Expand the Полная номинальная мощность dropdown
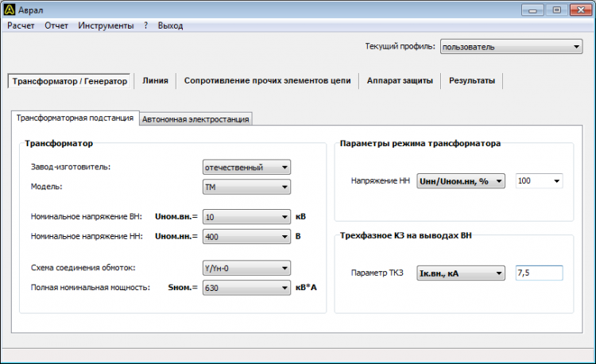The height and width of the screenshot is (364, 596). click(247, 288)
